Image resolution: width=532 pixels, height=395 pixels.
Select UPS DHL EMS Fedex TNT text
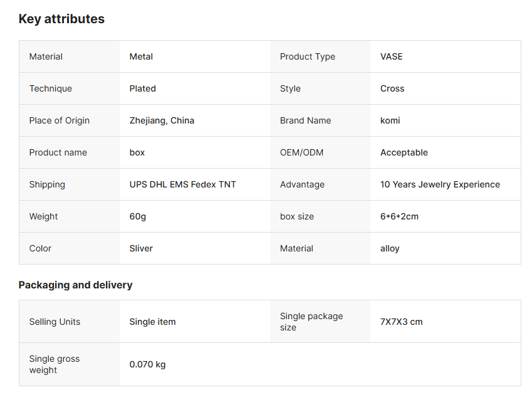point(182,184)
